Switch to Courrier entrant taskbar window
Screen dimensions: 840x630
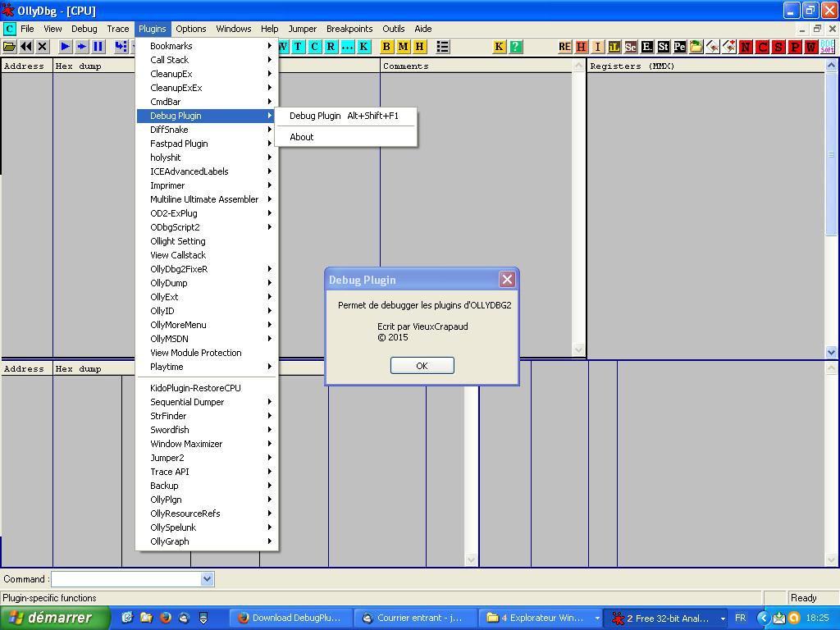(414, 618)
